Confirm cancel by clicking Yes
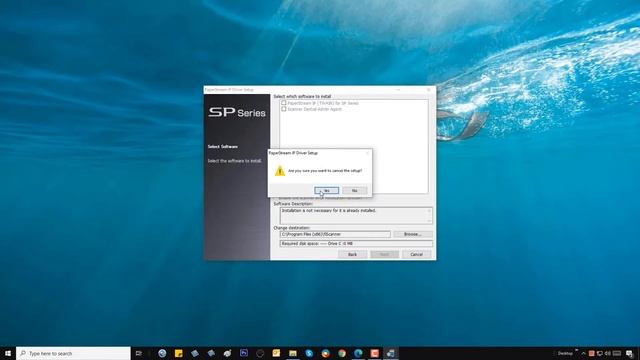This screenshot has width=640, height=360. pos(327,191)
